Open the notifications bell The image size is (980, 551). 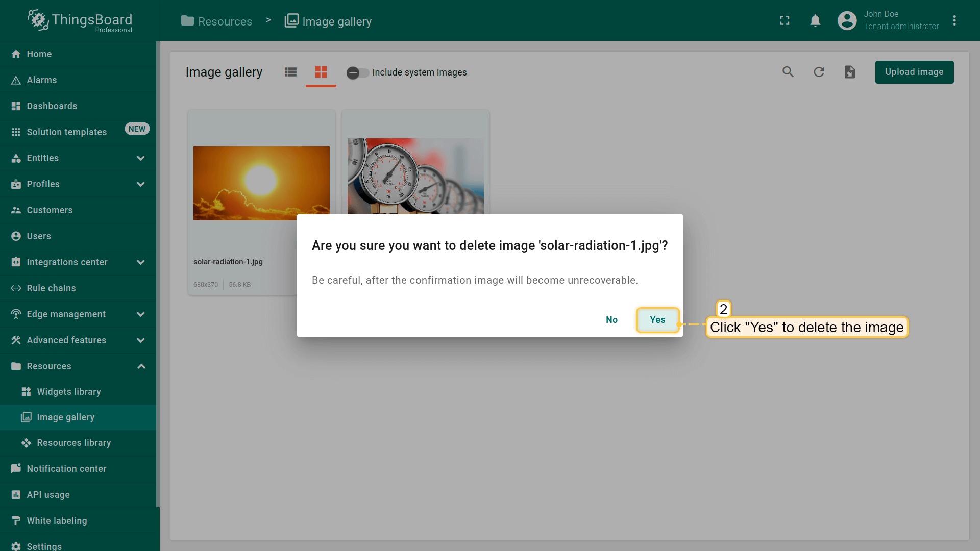[x=815, y=20]
